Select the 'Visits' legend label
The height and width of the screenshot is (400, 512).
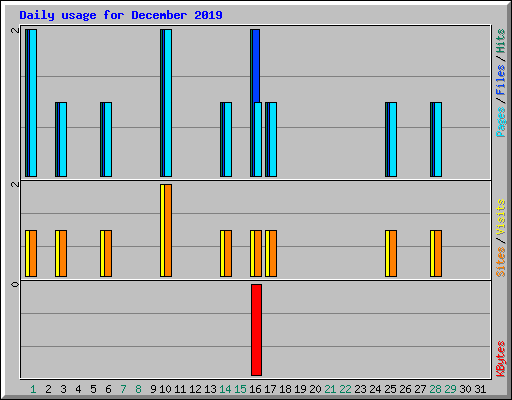[x=500, y=217]
